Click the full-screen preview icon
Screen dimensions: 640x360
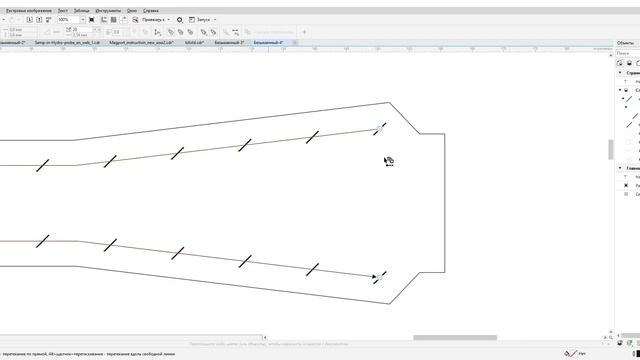point(92,20)
